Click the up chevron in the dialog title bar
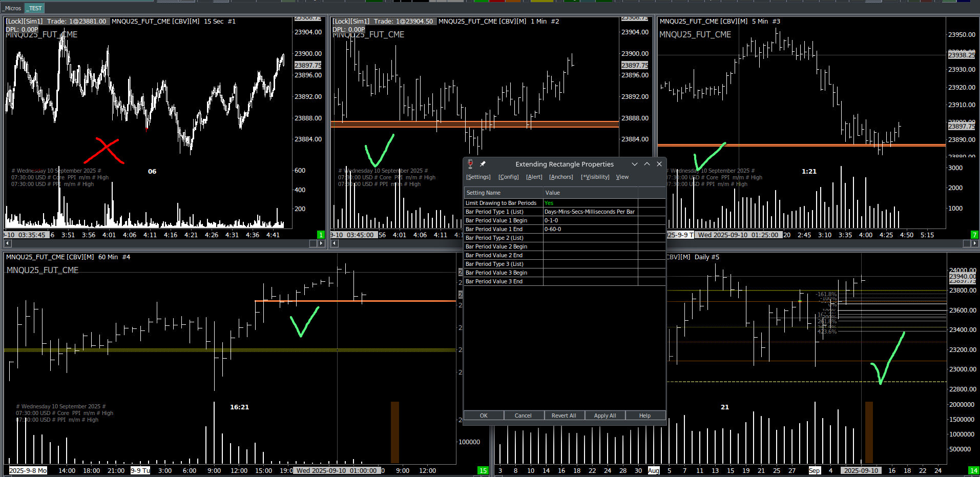 (647, 164)
